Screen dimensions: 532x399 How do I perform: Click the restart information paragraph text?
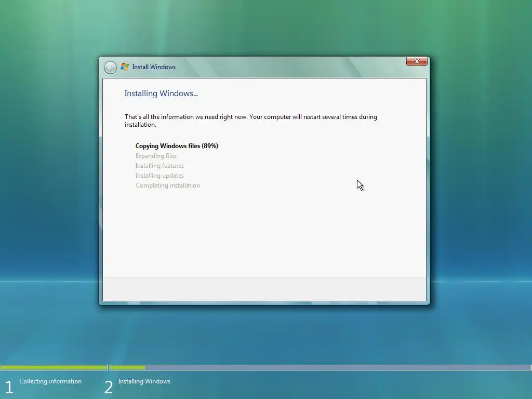coord(251,121)
